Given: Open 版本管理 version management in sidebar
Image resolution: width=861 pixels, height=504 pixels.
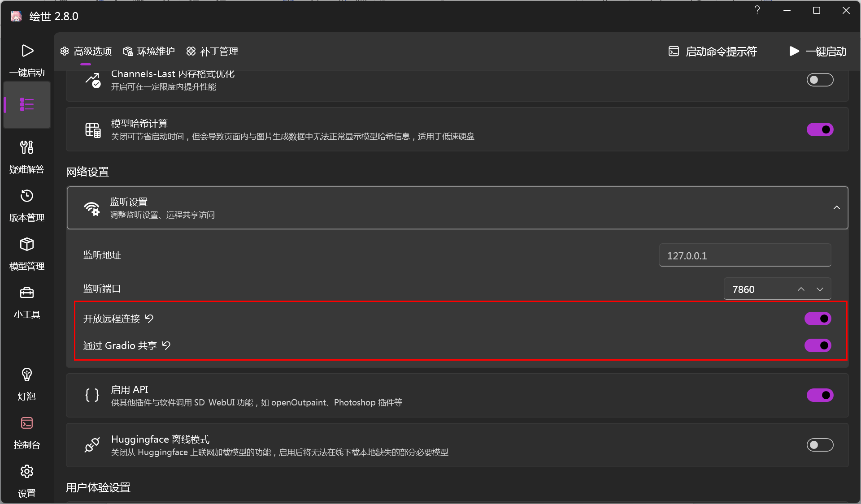Looking at the screenshot, I should [27, 196].
